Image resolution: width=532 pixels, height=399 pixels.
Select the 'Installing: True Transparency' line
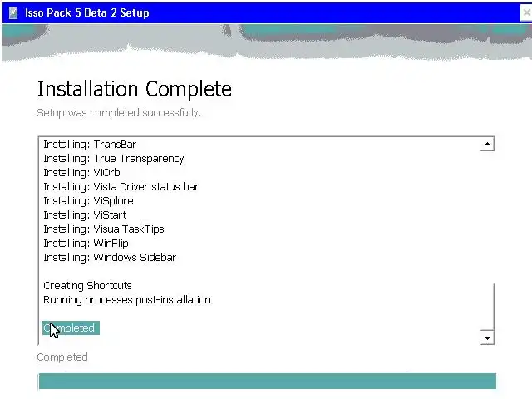point(114,159)
